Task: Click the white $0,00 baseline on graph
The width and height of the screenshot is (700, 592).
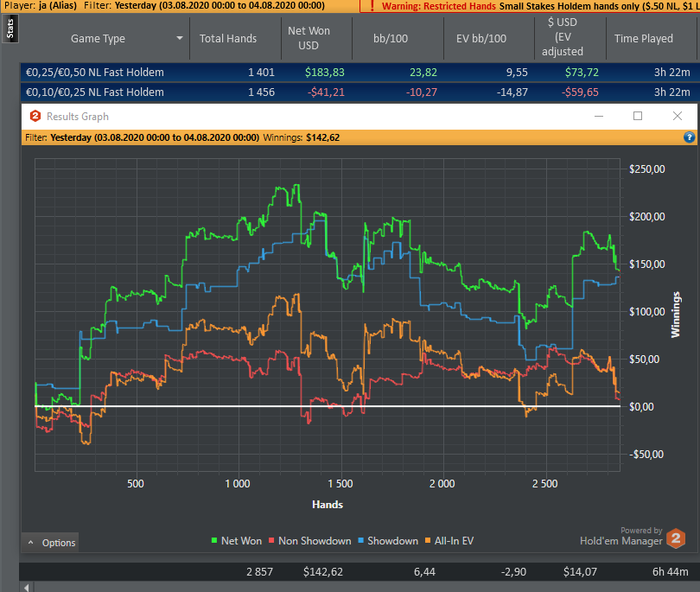Action: (x=328, y=406)
